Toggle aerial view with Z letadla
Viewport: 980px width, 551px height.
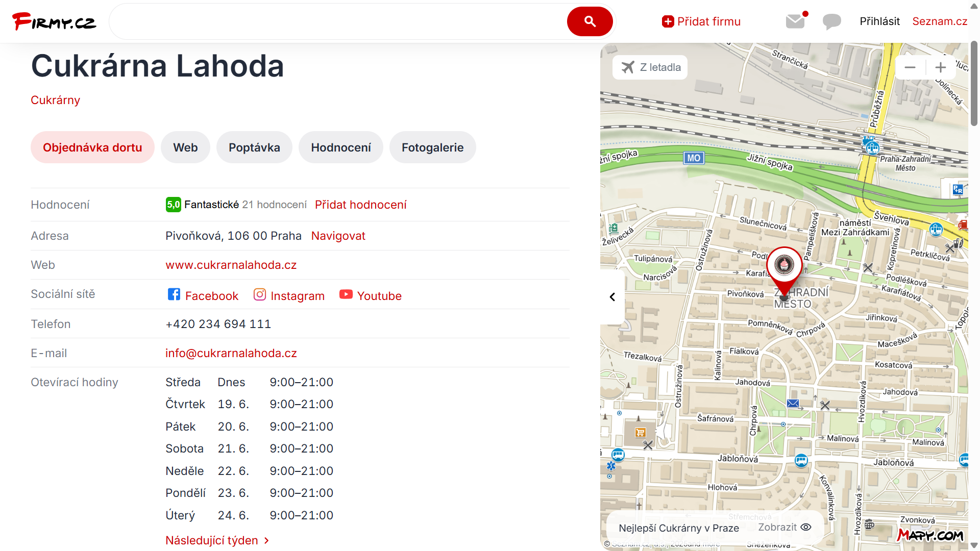tap(650, 67)
